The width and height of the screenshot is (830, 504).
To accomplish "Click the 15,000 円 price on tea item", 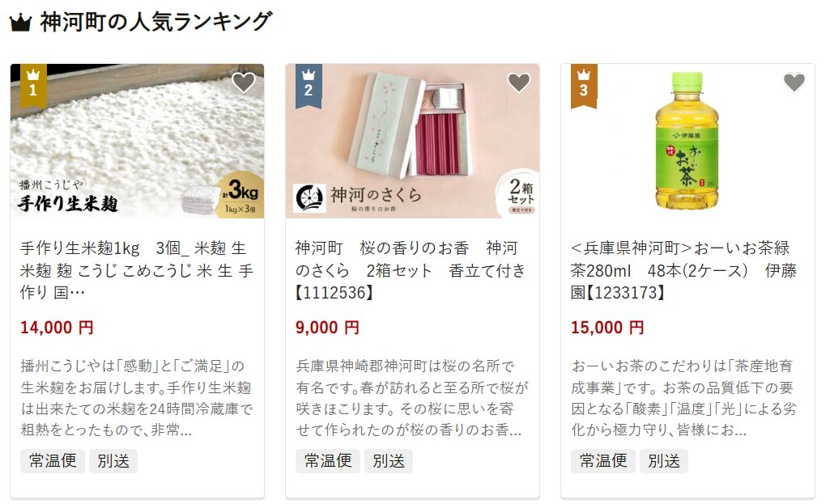I will (607, 328).
